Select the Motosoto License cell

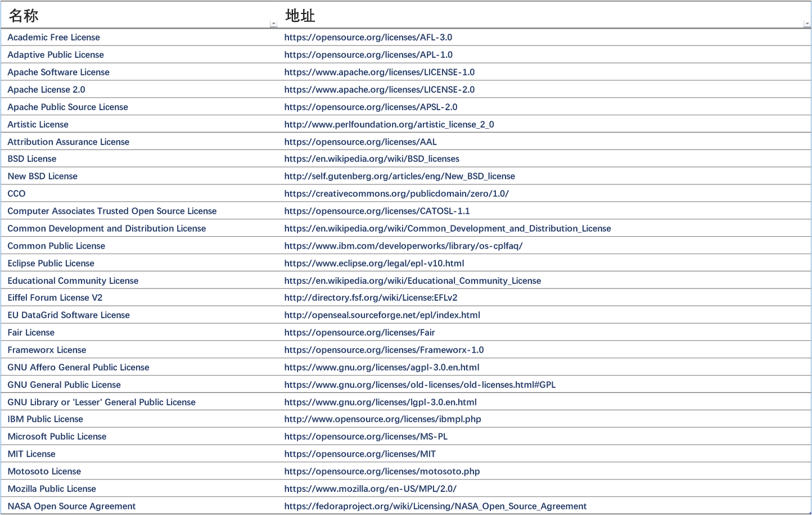pos(44,471)
